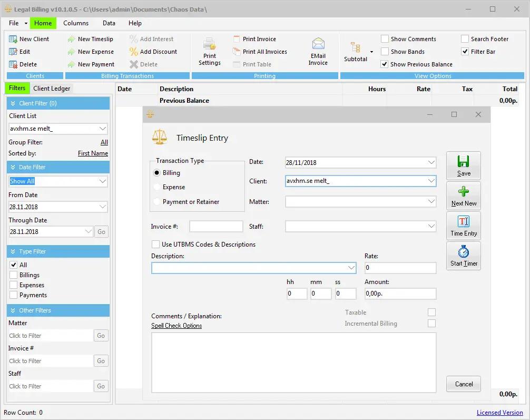Start Timer stopwatch button
This screenshot has width=530, height=420.
(x=464, y=256)
